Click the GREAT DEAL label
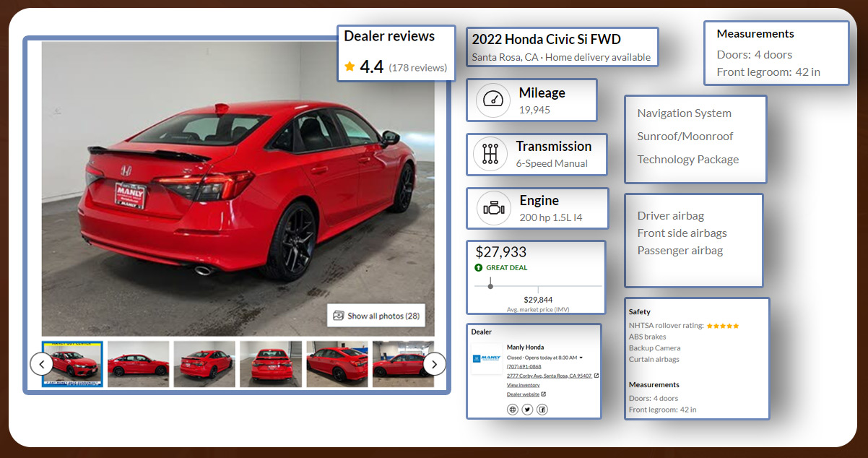Screen dimensions: 868x458 (507, 267)
